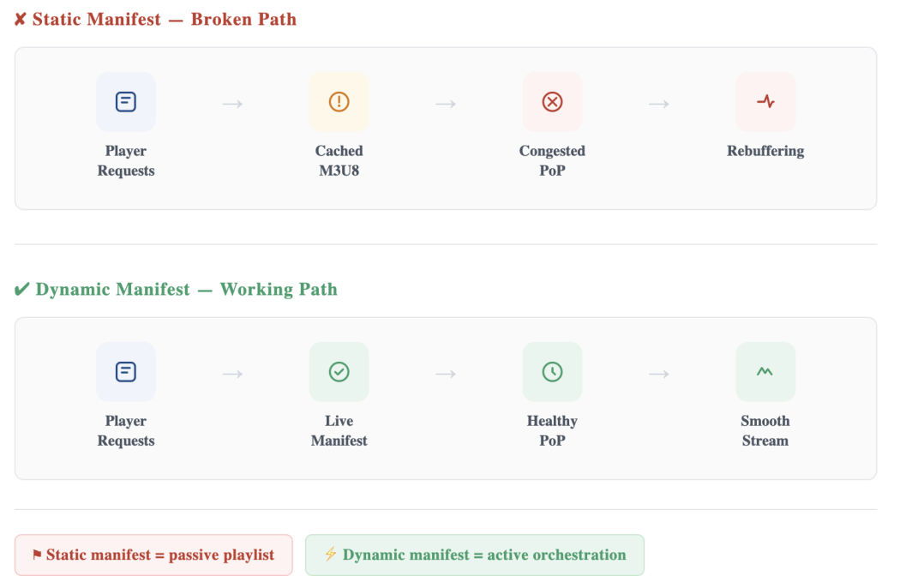Select the Smooth Stream wave icon
Screen dimensions: 900x588
tap(765, 372)
